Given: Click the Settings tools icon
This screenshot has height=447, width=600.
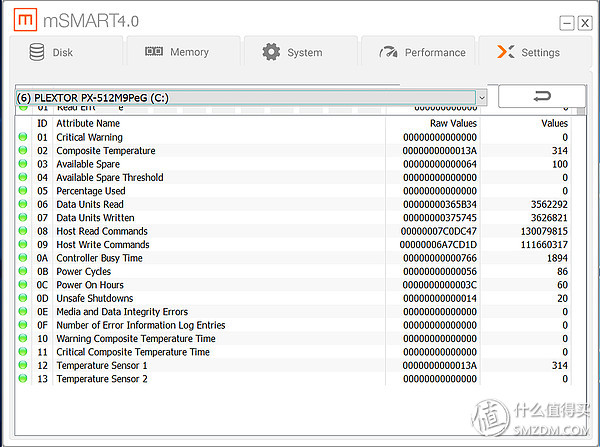Looking at the screenshot, I should [506, 52].
